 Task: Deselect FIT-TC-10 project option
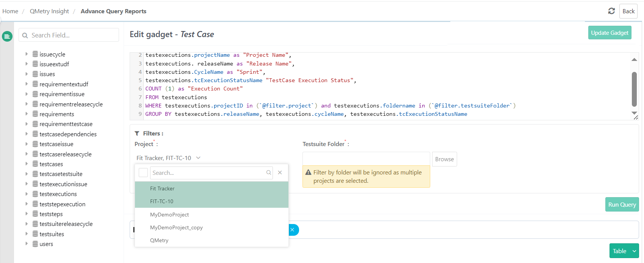212,201
